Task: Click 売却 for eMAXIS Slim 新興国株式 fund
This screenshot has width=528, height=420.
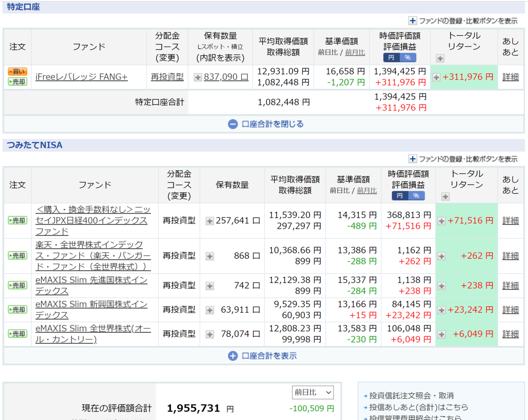Action: pyautogui.click(x=18, y=309)
